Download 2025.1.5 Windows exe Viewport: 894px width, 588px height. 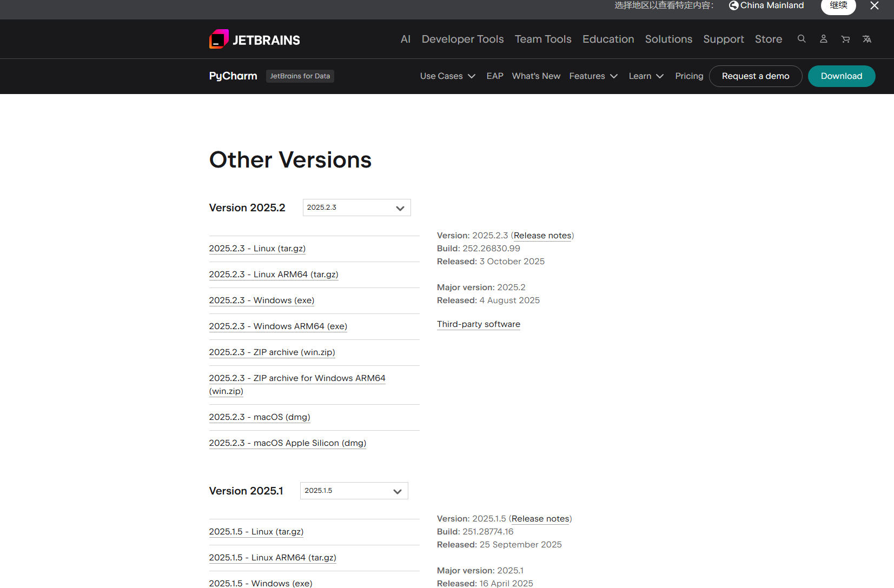[x=261, y=583]
